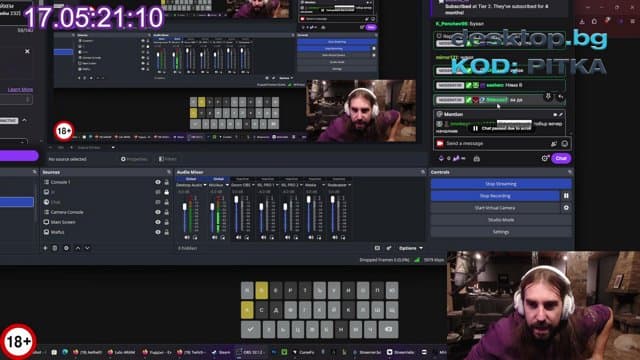Open advanced audio properties icon left of Options
The height and width of the screenshot is (360, 640).
tap(389, 248)
